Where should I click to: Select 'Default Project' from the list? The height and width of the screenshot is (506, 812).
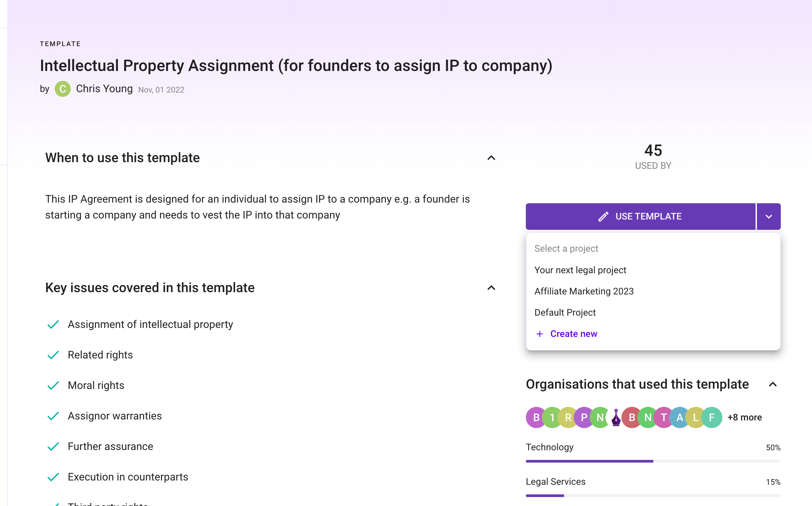coord(565,313)
